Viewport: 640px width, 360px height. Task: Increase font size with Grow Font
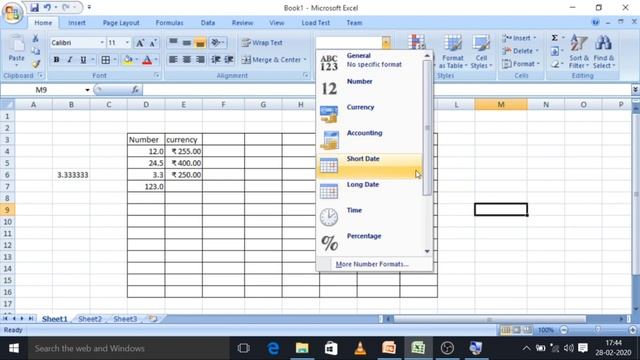tap(140, 43)
